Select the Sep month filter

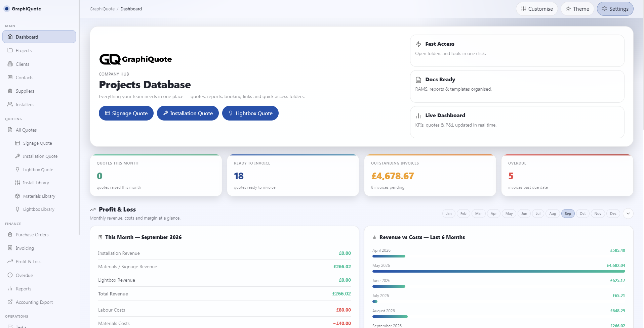[568, 214]
